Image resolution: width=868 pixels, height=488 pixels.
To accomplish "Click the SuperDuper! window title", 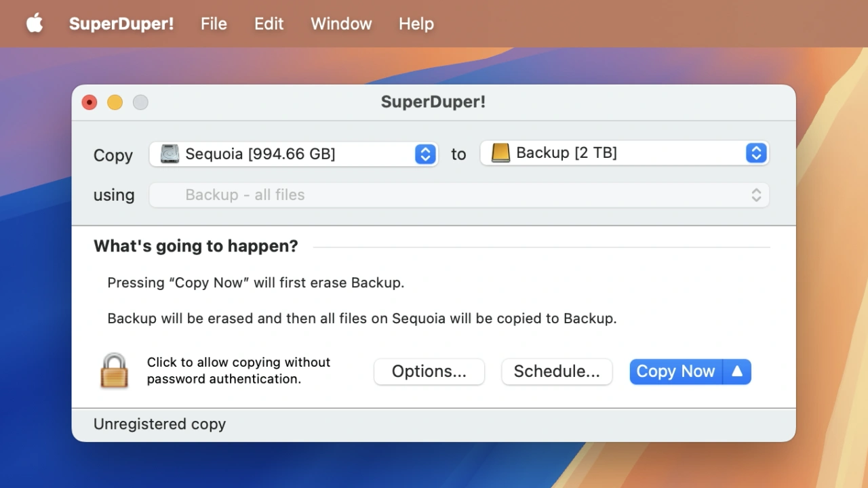I will (x=433, y=102).
